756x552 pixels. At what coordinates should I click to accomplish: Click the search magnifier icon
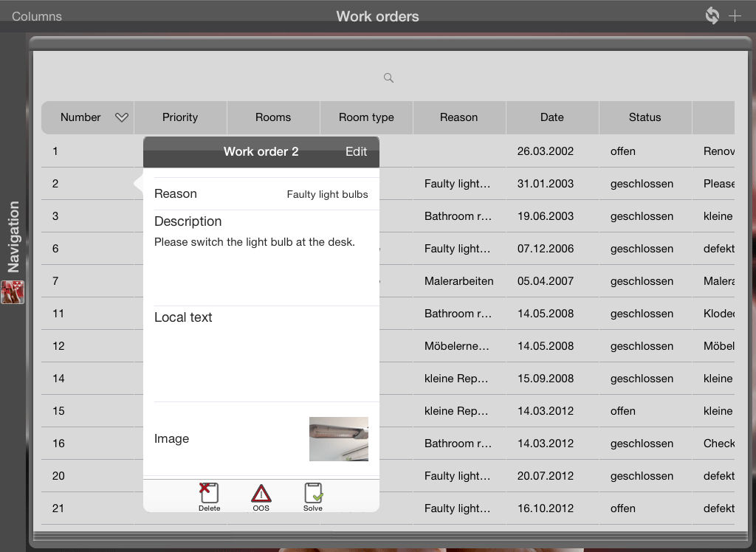(x=388, y=77)
